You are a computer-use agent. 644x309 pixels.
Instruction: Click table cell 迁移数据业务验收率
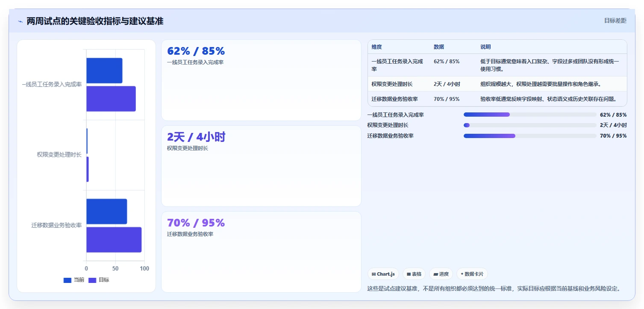(x=394, y=99)
